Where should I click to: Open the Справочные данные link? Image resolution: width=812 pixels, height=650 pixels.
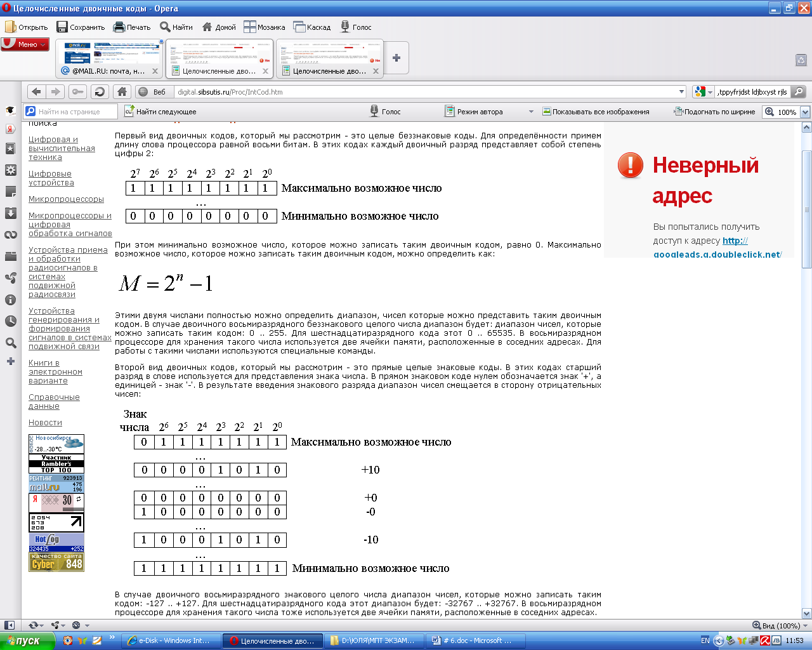54,401
